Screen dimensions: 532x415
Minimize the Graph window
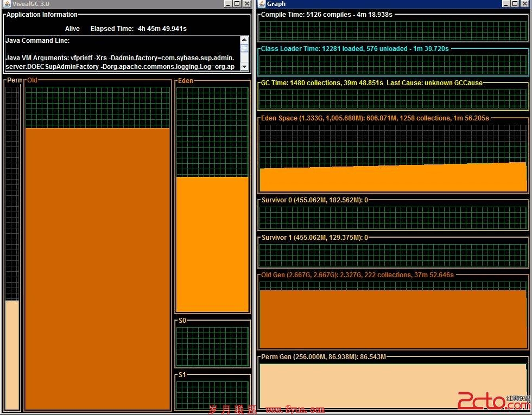(506, 4)
